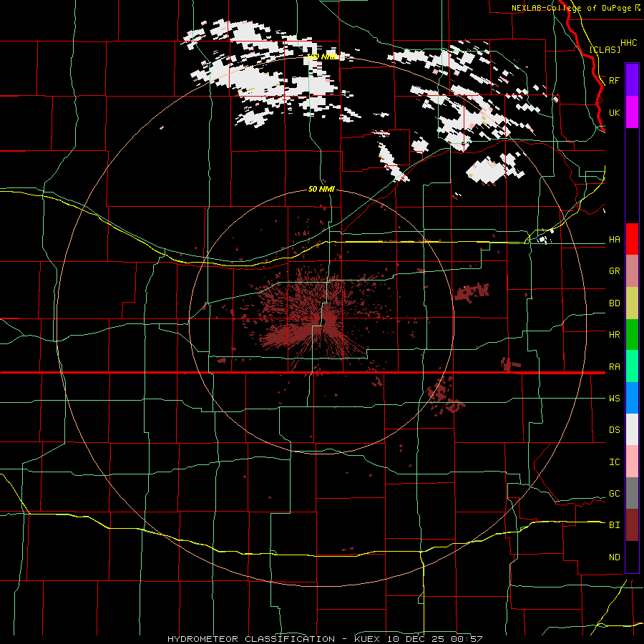Select the GR legend label text
Viewport: 644px width, 644px height.
click(615, 271)
